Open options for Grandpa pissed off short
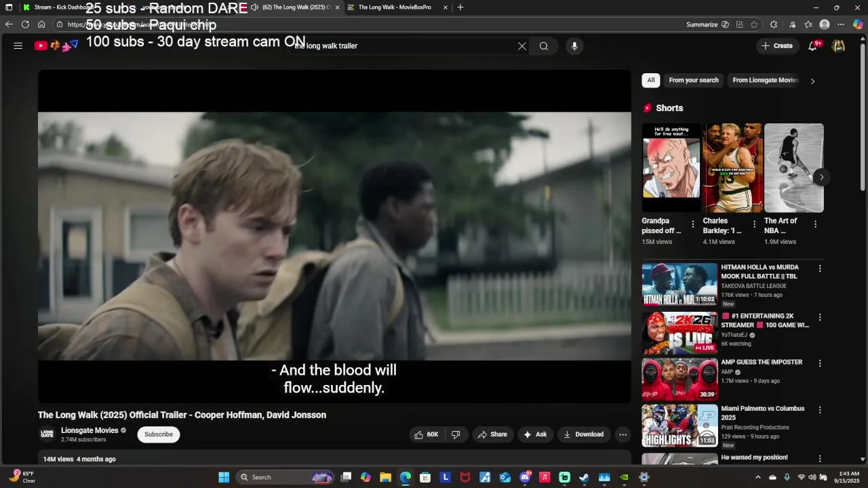868x488 pixels. click(692, 224)
